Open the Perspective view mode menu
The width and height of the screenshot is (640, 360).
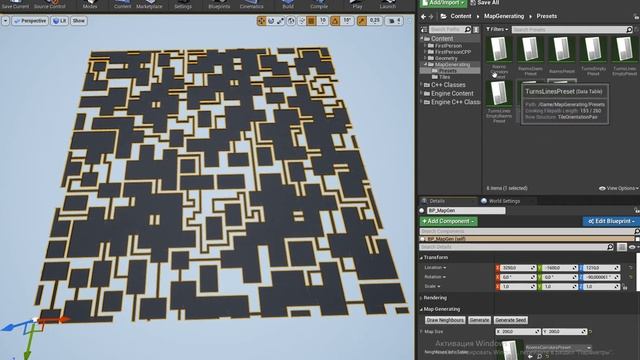(x=30, y=21)
